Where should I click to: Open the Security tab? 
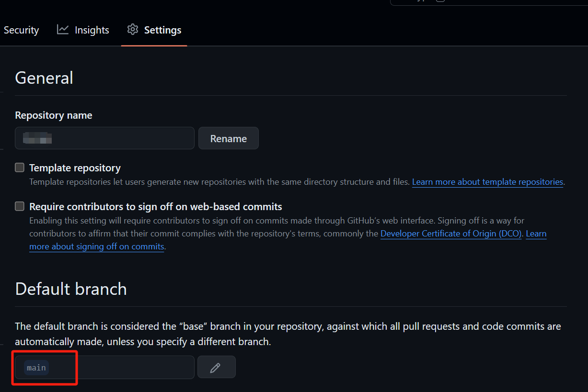coord(21,30)
